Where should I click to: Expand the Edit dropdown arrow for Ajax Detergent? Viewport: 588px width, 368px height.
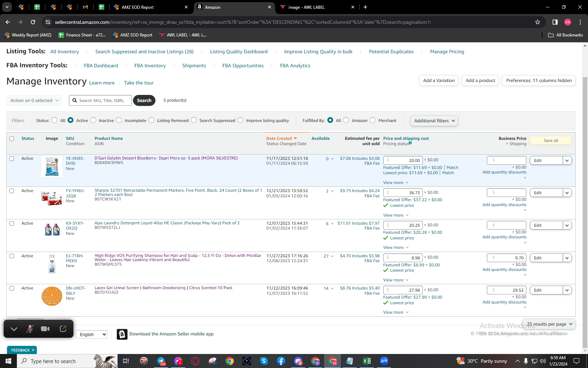tap(567, 225)
